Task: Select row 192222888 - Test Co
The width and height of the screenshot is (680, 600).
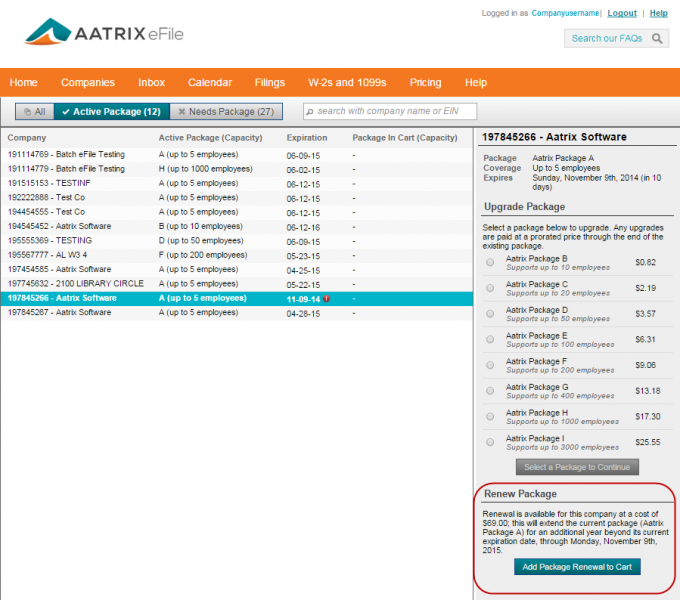Action: click(237, 198)
